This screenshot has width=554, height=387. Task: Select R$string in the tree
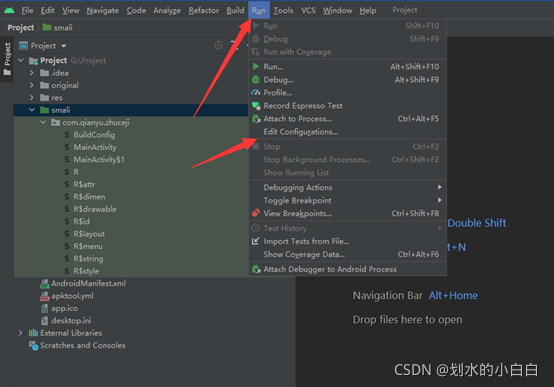88,258
